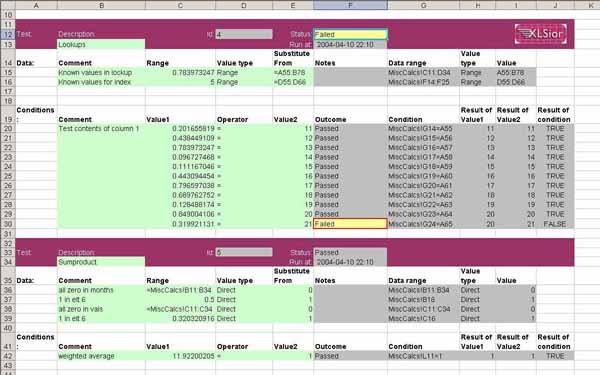
Task: Click the yellow Failed status cell of test 4
Action: coord(350,34)
